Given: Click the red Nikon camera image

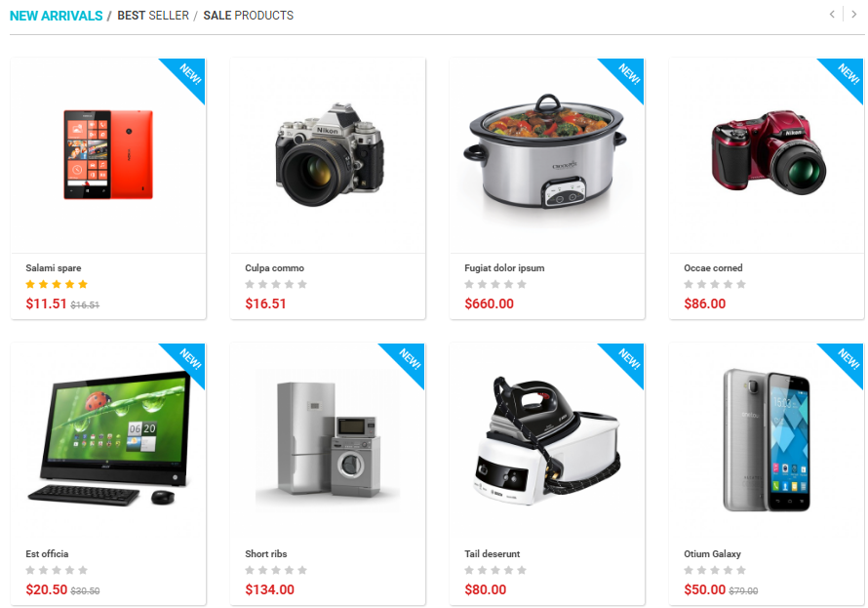Looking at the screenshot, I should pos(768,152).
